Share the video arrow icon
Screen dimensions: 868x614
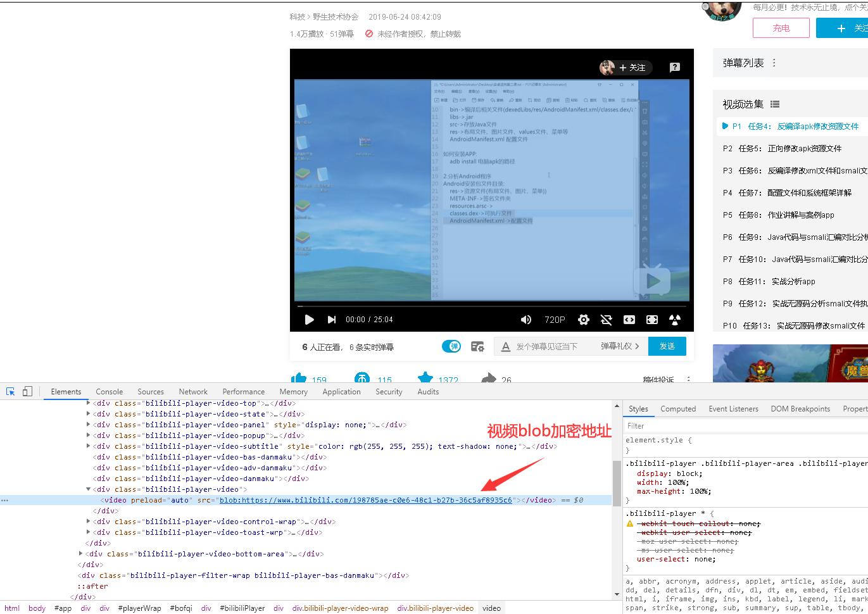[488, 379]
